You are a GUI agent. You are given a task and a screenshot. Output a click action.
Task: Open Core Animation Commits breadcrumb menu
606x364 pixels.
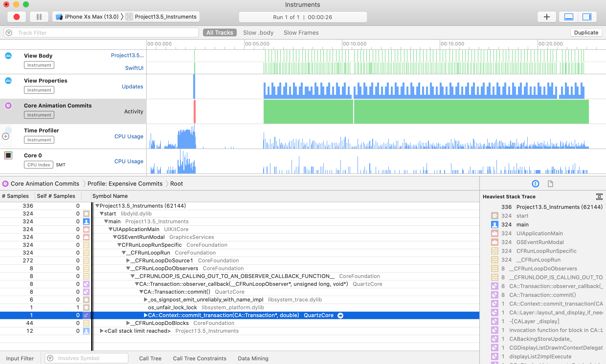(45, 184)
